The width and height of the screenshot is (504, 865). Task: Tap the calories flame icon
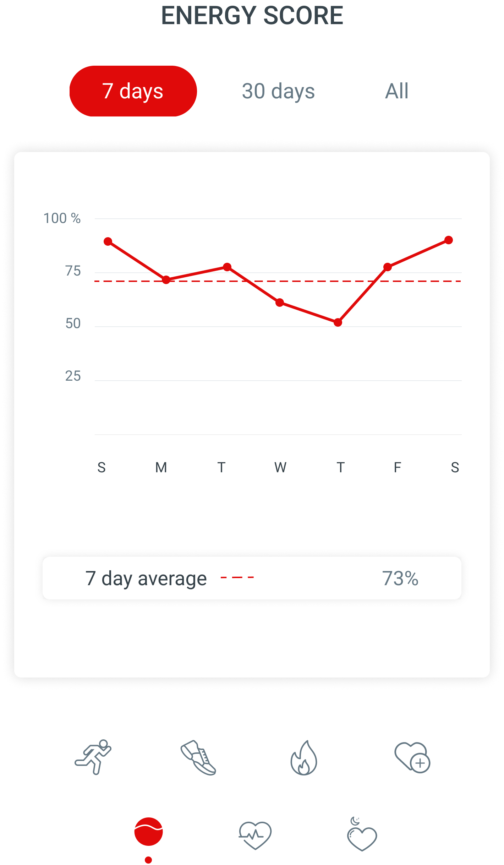pos(304,758)
